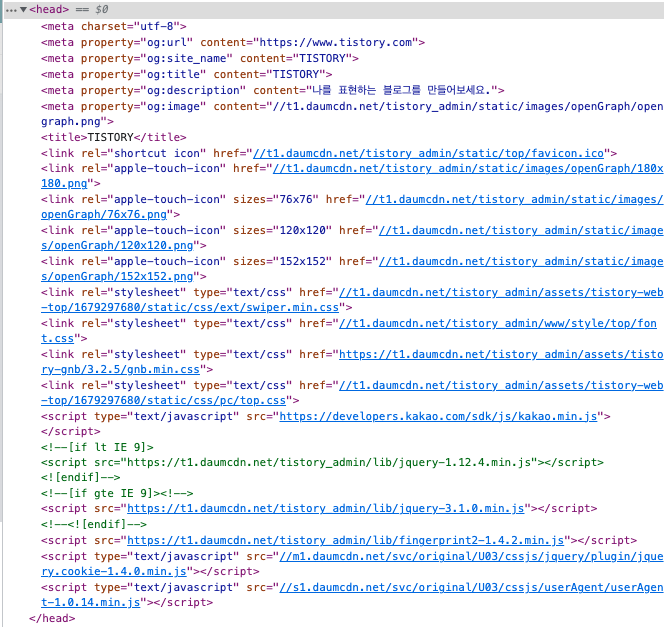Select the meta charset="utf-8" line
The height and width of the screenshot is (627, 664).
(x=113, y=26)
